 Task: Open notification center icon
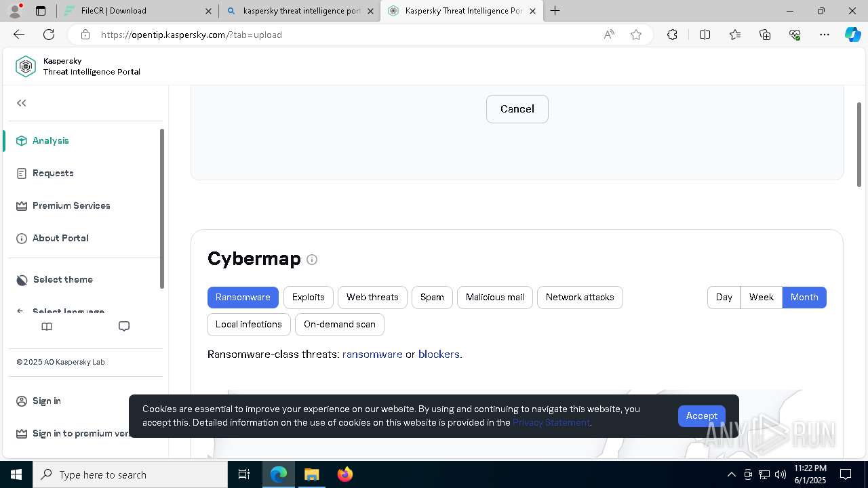tap(846, 474)
